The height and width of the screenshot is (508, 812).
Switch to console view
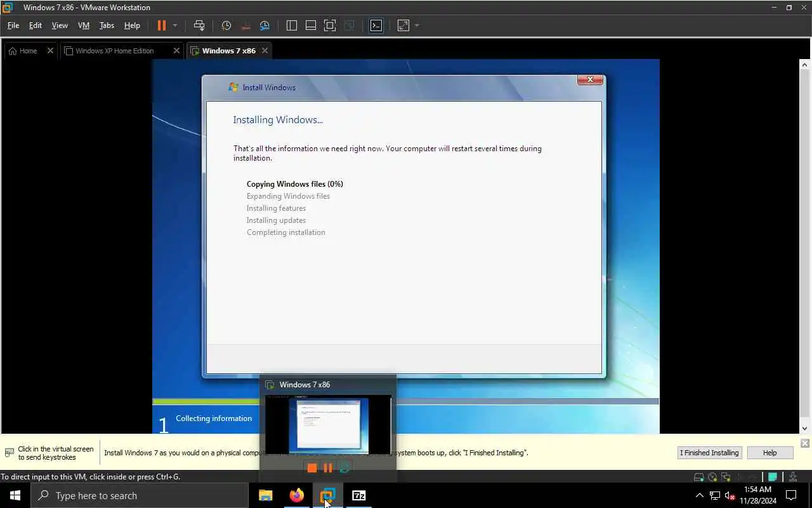tap(376, 25)
